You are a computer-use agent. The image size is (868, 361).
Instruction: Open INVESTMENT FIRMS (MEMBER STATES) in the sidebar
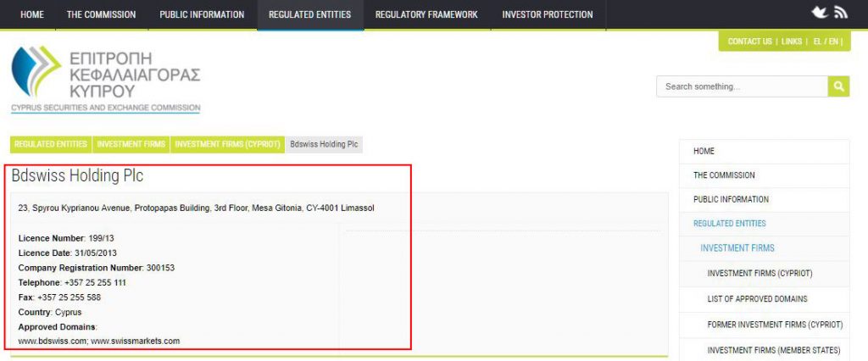(773, 350)
